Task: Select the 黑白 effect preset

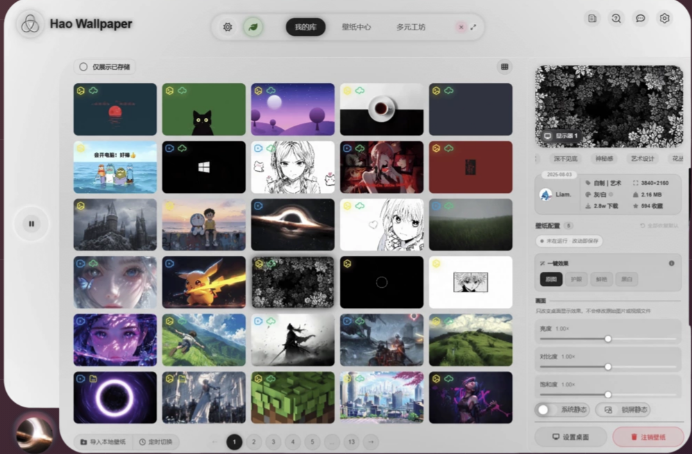Action: pos(627,279)
